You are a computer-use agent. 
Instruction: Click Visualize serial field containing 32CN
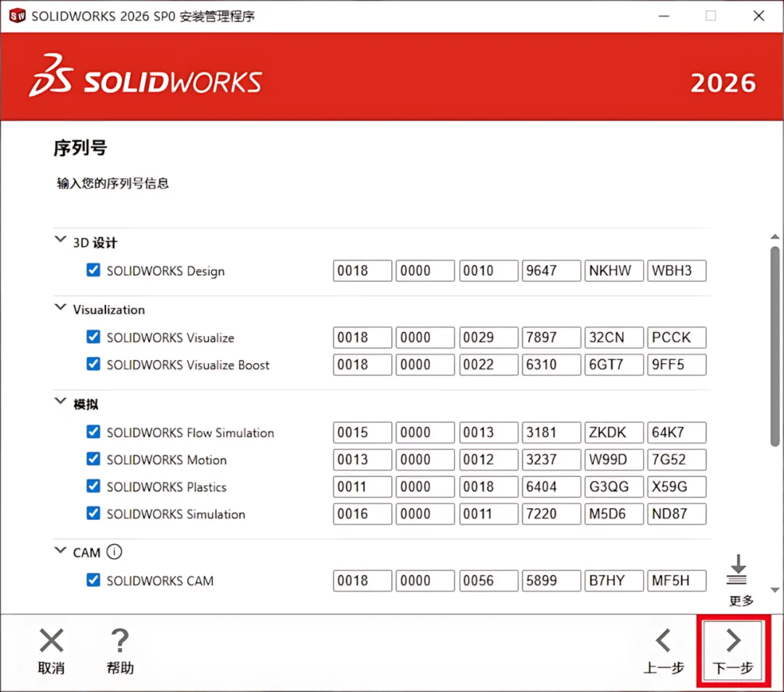click(614, 338)
